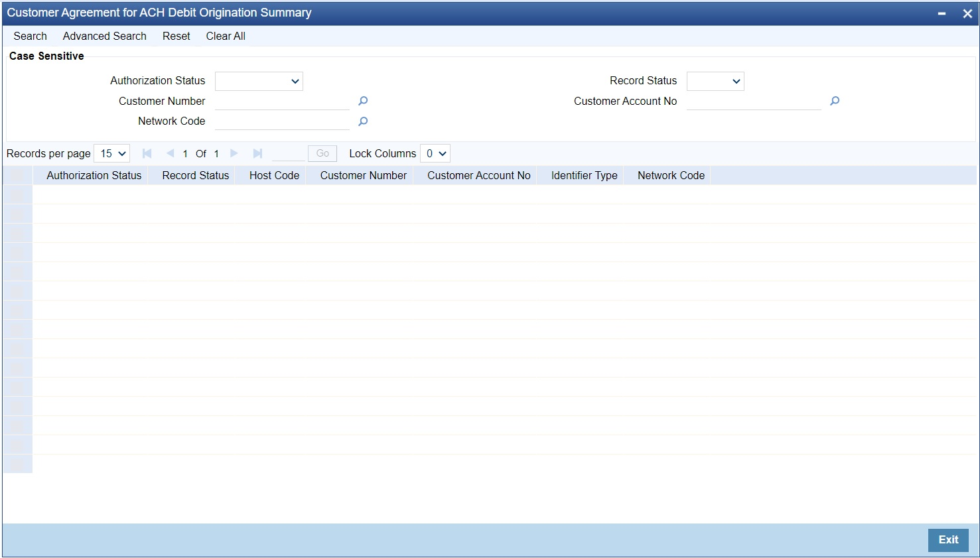Click the Go button

[322, 153]
